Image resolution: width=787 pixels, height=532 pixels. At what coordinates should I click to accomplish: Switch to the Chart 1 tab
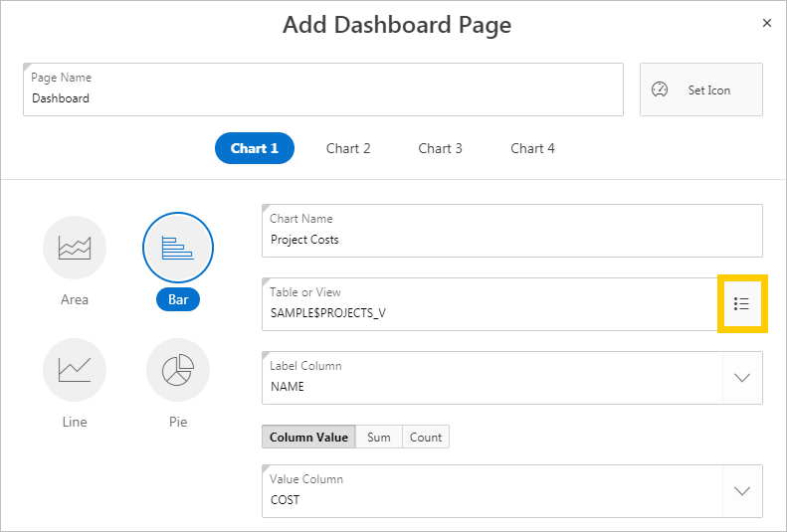(255, 148)
